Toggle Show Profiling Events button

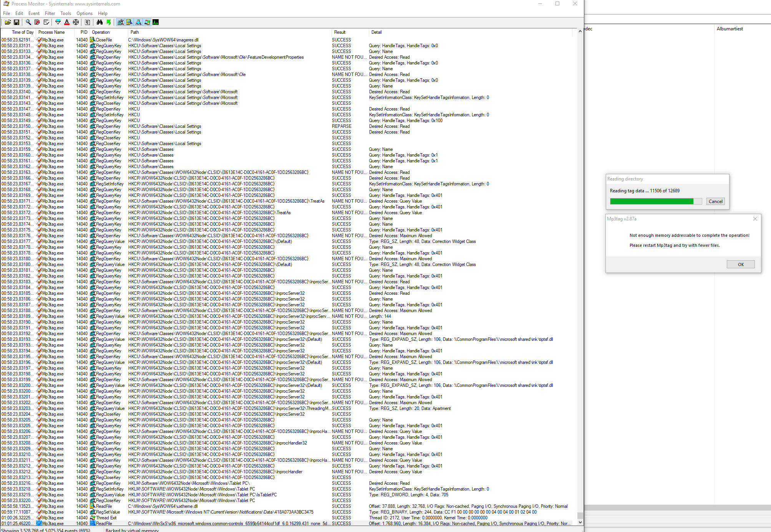pyautogui.click(x=156, y=22)
